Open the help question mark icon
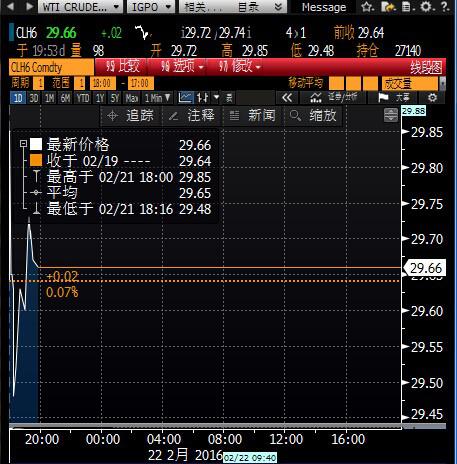 tap(445, 7)
